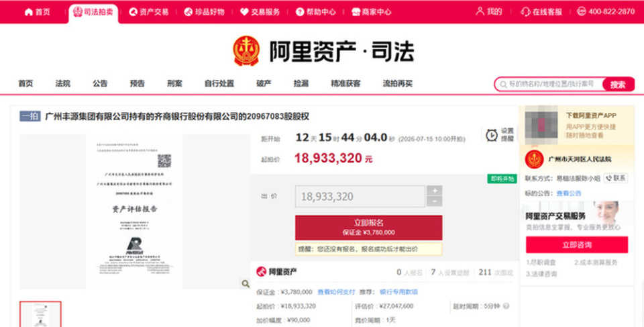
Task: Click the headset icon for online service
Action: [x=525, y=12]
